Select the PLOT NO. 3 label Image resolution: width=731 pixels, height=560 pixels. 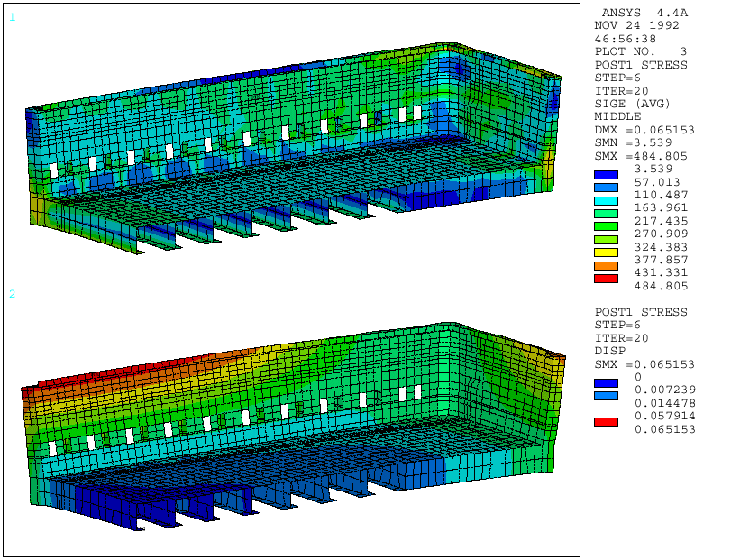point(640,51)
